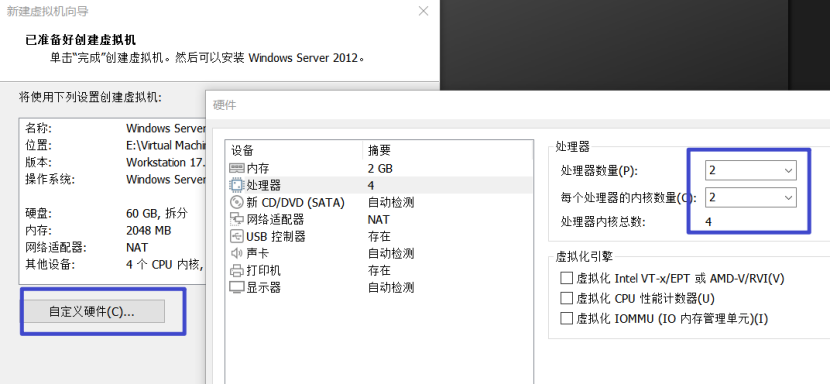Click the memory device icon in the hardware list
The image size is (830, 384).
click(236, 168)
